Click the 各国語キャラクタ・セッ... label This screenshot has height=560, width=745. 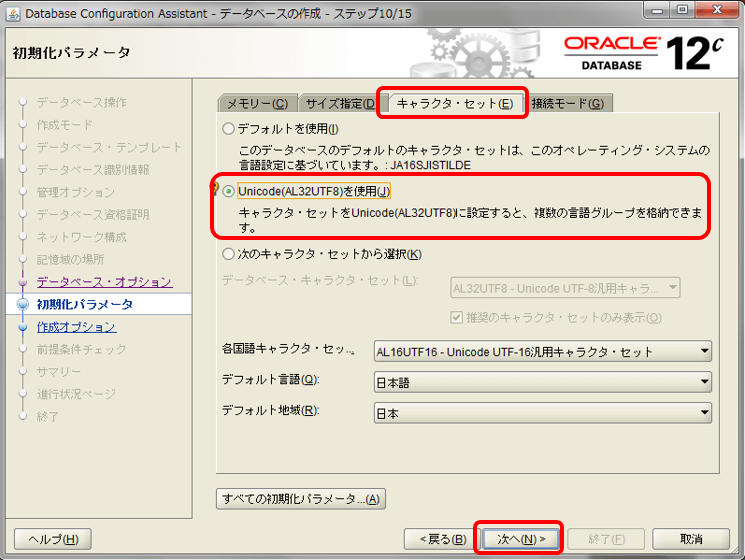[288, 349]
